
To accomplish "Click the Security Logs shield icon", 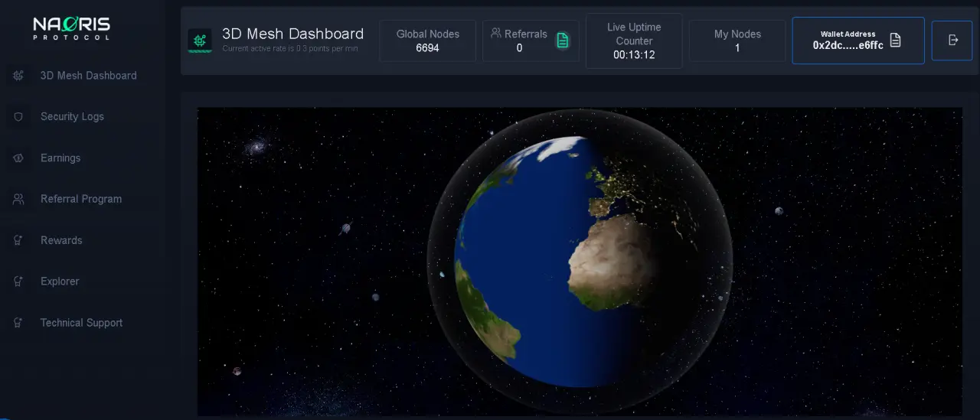I will (18, 116).
